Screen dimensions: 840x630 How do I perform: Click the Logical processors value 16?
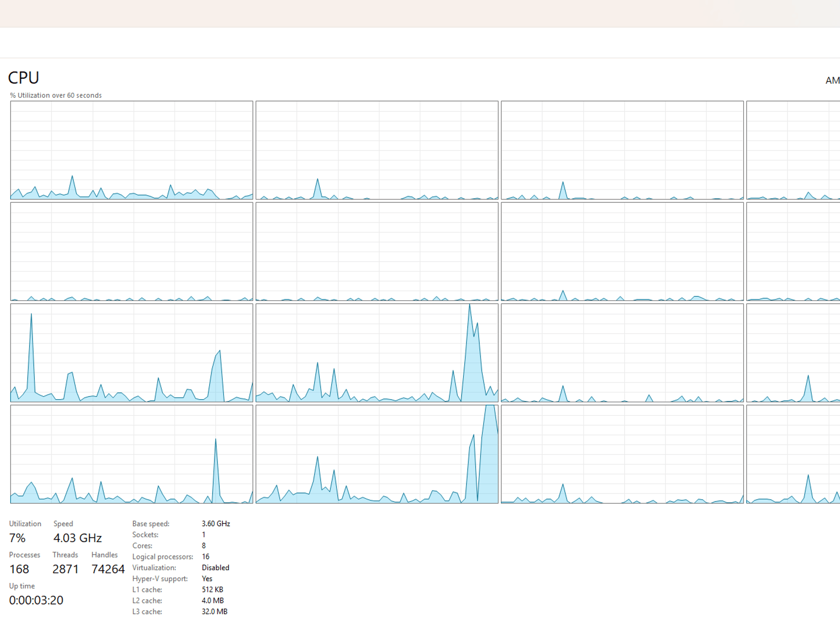tap(205, 557)
